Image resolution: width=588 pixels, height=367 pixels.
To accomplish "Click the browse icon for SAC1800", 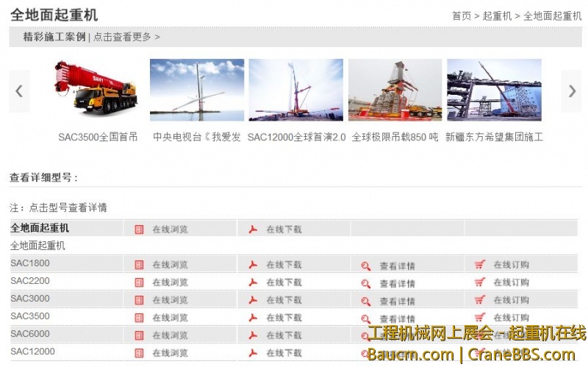I will point(139,265).
